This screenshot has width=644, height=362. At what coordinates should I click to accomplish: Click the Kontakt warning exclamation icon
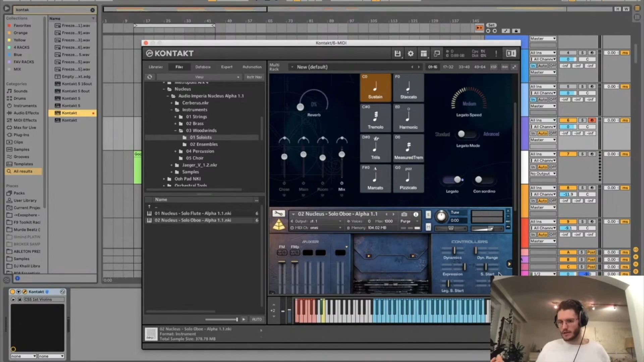pos(496,53)
